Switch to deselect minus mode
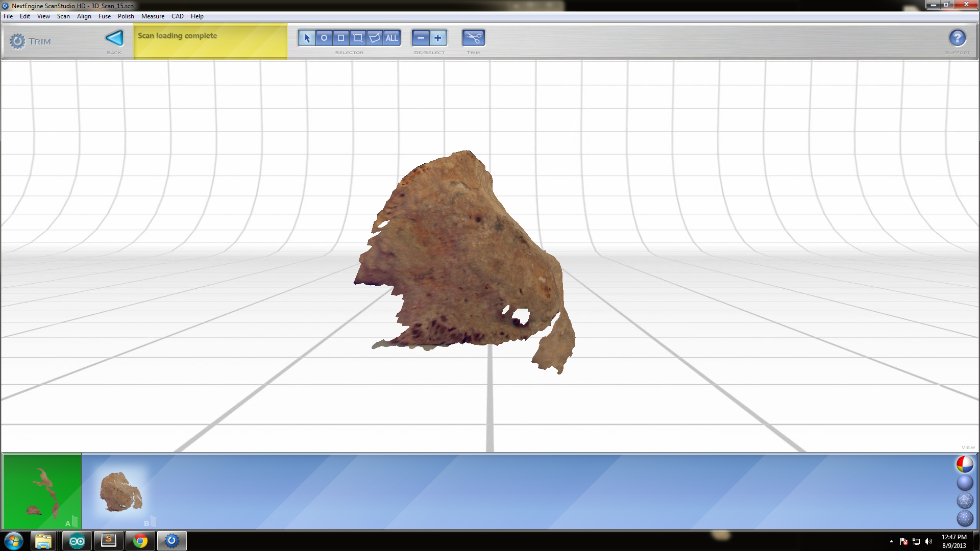 421,38
